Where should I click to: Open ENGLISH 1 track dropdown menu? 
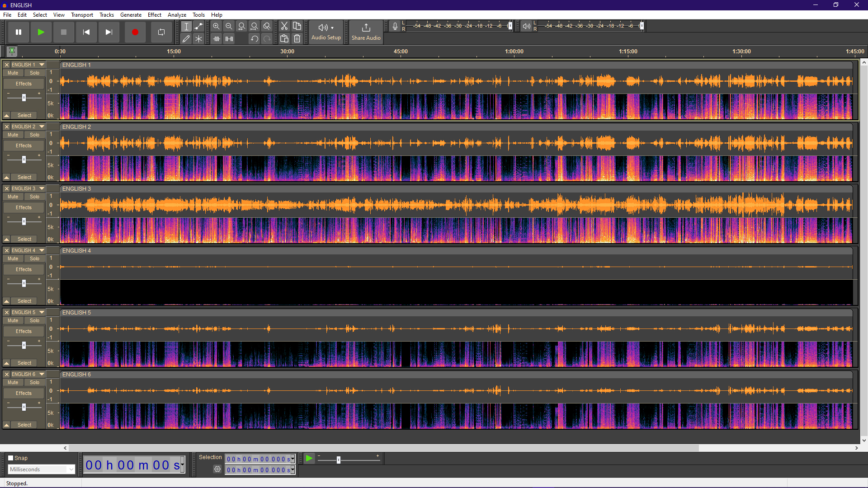[42, 65]
